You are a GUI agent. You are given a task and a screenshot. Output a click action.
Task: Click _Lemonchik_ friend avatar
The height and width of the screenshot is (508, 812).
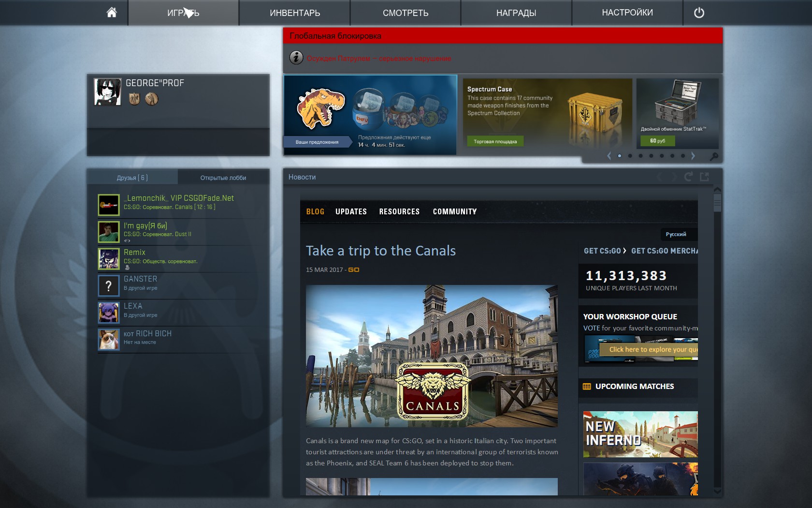[109, 205]
